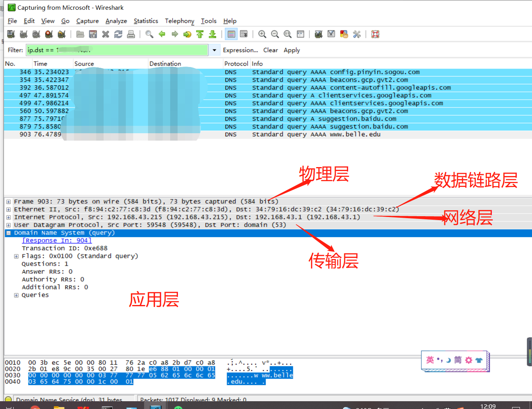Expand the Flags: 0x0100 node

click(16, 256)
